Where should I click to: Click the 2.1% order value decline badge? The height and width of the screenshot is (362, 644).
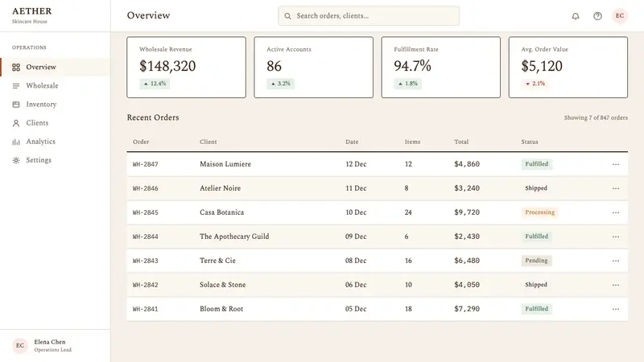[535, 84]
